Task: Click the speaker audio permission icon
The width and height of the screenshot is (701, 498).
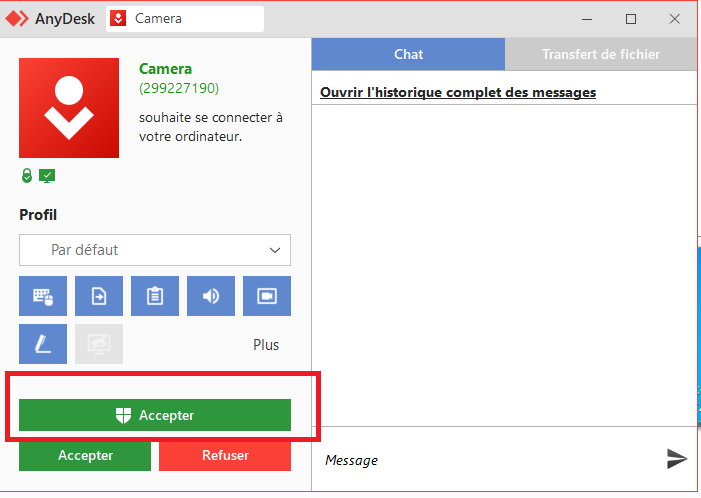Action: (211, 296)
